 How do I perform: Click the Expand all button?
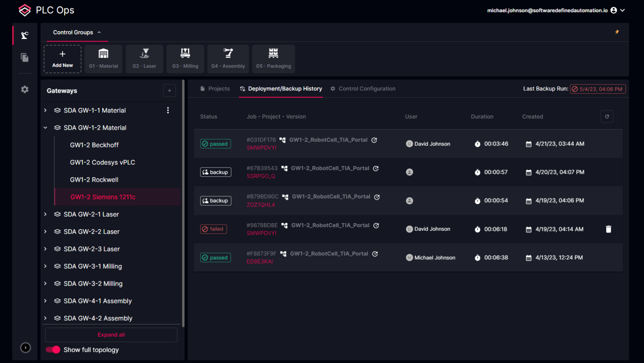point(111,334)
